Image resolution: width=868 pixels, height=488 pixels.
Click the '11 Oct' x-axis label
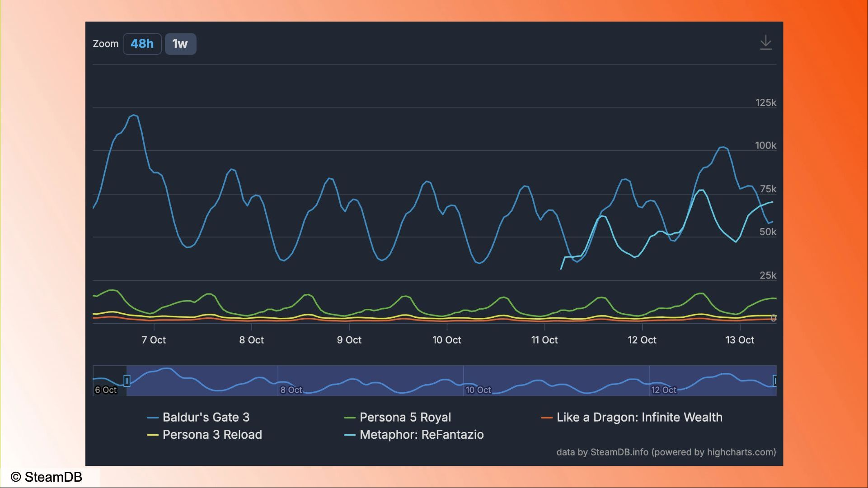point(544,340)
